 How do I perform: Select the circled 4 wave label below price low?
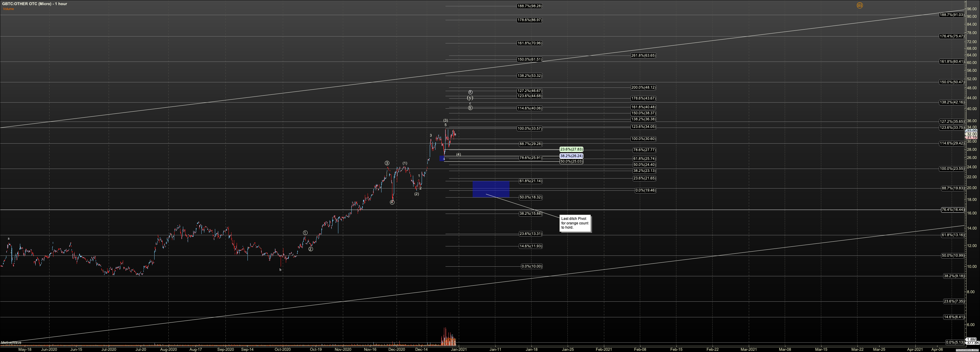coord(392,202)
